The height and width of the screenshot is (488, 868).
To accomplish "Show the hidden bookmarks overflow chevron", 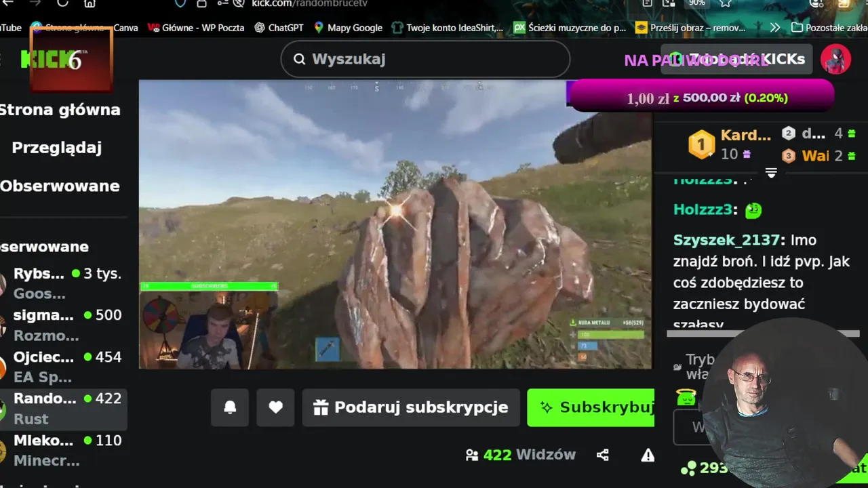I will (775, 28).
